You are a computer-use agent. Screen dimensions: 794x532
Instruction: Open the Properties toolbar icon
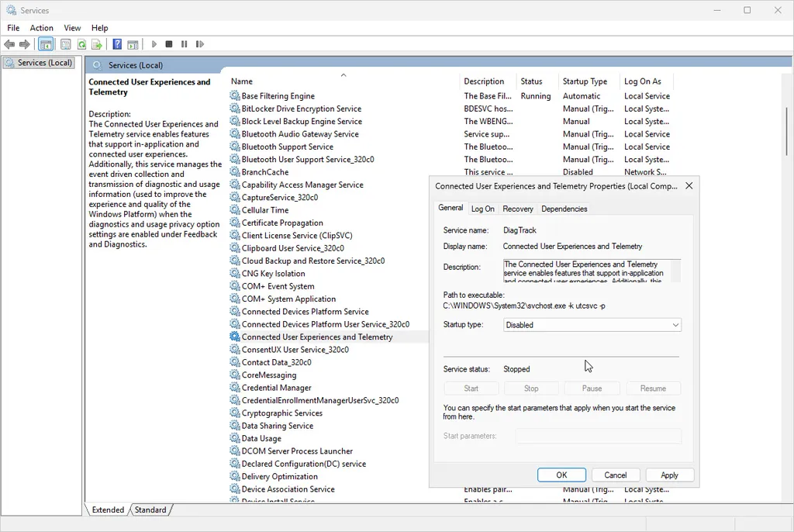(x=66, y=44)
